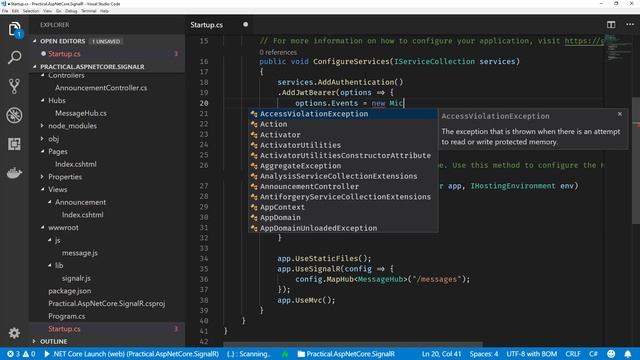This screenshot has height=360, width=640.
Task: Open the Docker view with whale icon
Action: tap(14, 173)
